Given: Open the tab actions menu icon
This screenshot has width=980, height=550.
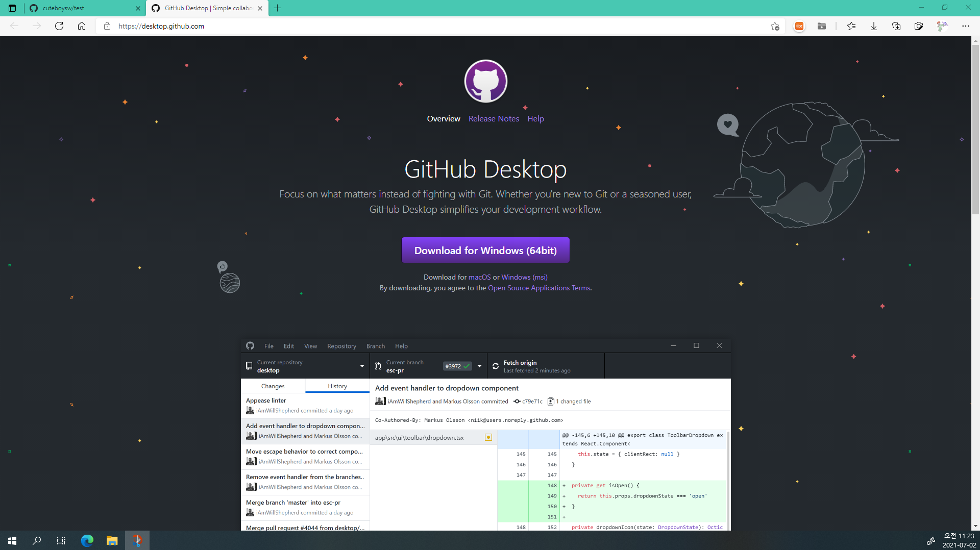Looking at the screenshot, I should 12,8.
